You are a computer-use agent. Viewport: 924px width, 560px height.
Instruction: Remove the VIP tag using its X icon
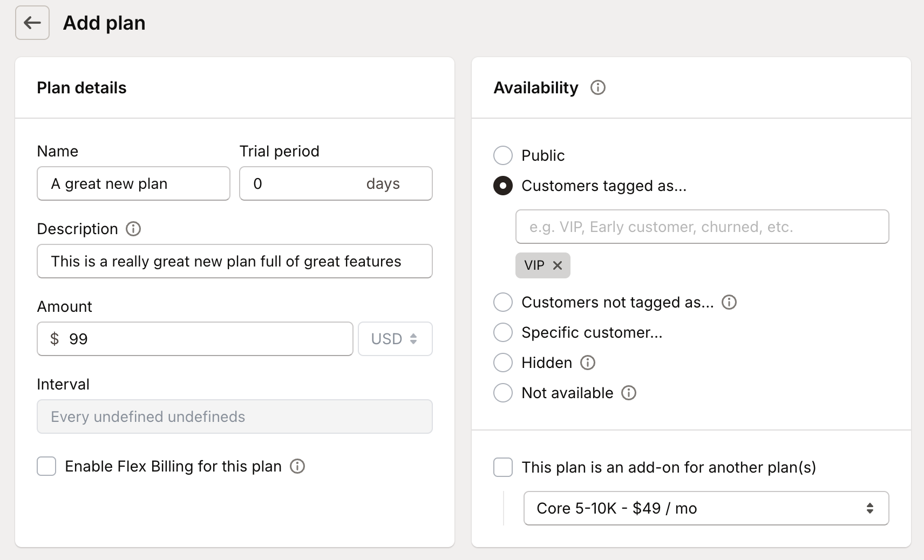pyautogui.click(x=558, y=265)
